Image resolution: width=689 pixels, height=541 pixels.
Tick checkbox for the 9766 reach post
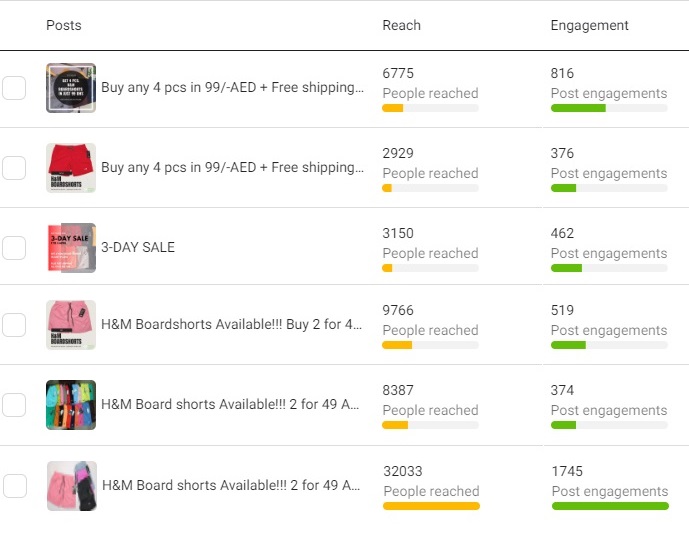[x=14, y=325]
